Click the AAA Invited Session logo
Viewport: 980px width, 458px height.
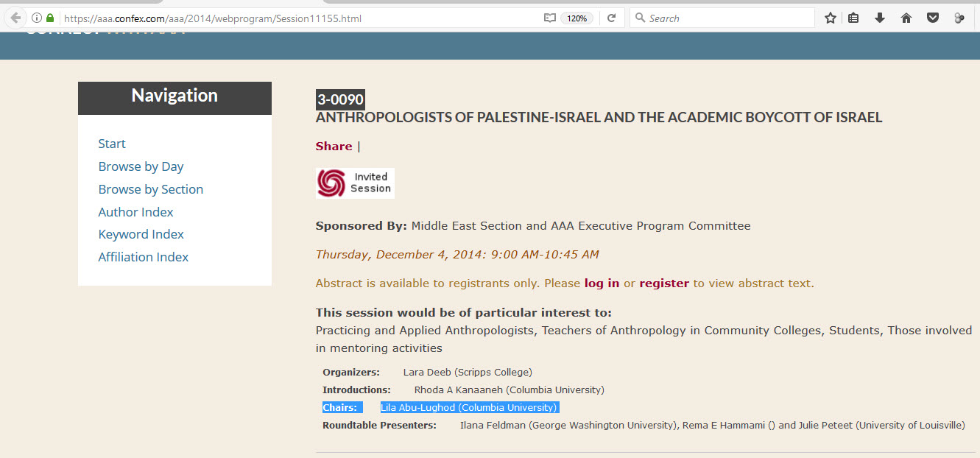[x=355, y=183]
